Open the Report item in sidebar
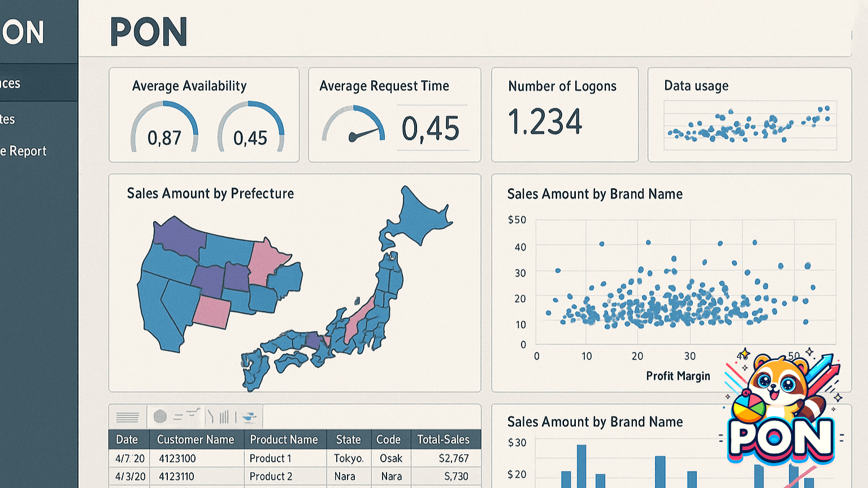868x488 pixels. click(23, 151)
